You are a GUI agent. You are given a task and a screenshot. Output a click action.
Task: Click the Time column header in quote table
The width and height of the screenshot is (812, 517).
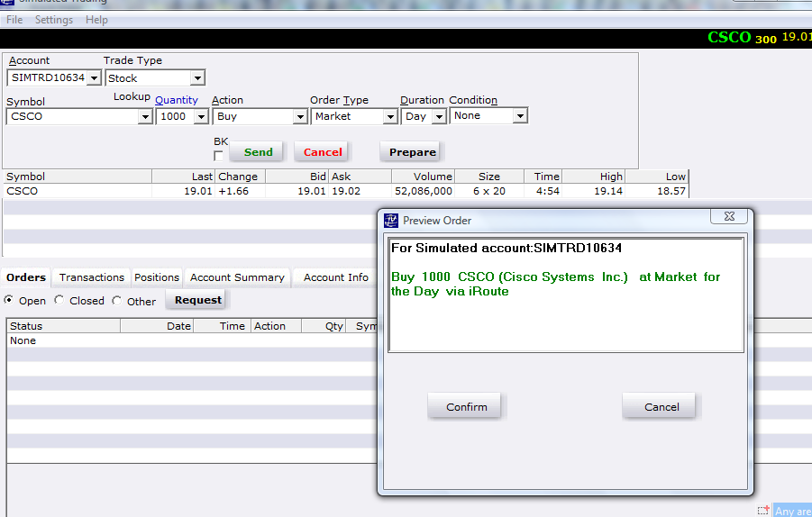[543, 177]
